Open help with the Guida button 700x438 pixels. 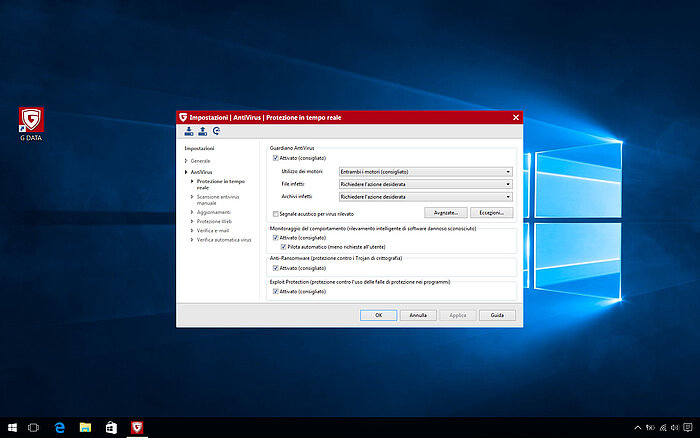[497, 315]
